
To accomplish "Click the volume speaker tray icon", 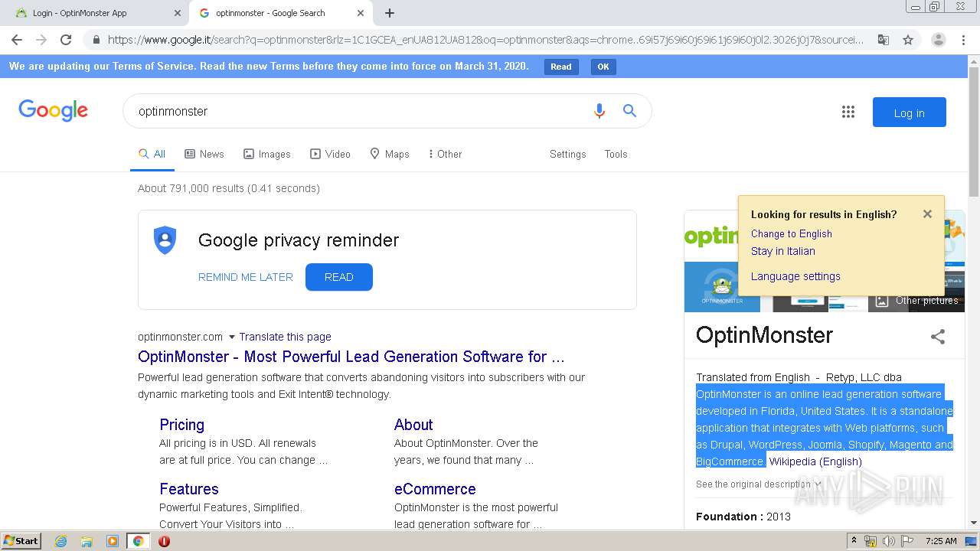I will [888, 541].
